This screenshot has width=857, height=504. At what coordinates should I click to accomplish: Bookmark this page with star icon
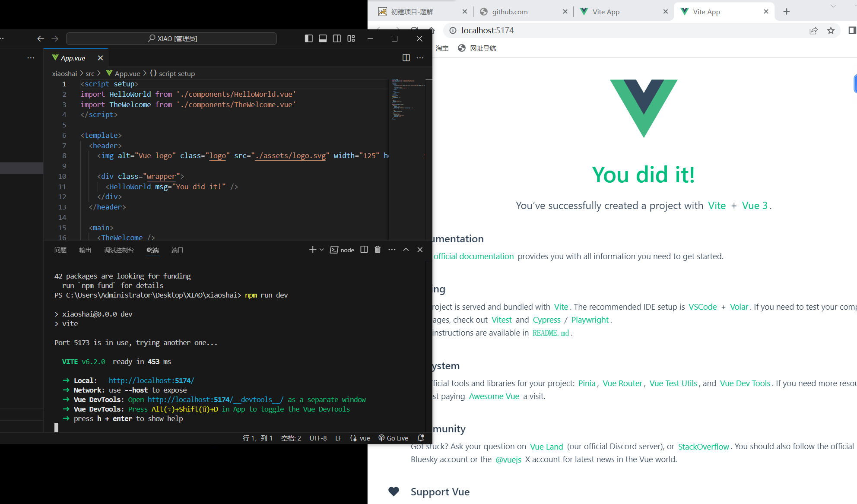click(x=831, y=30)
